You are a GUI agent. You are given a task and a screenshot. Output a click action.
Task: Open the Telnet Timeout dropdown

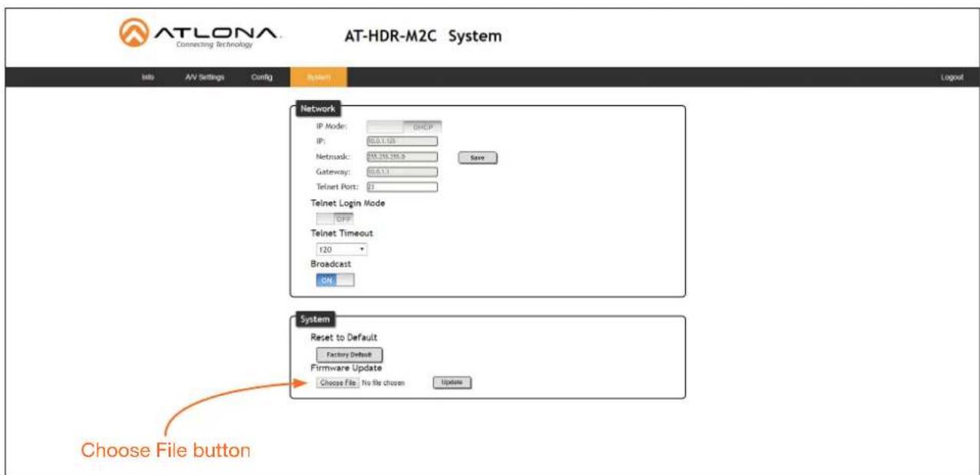click(342, 250)
